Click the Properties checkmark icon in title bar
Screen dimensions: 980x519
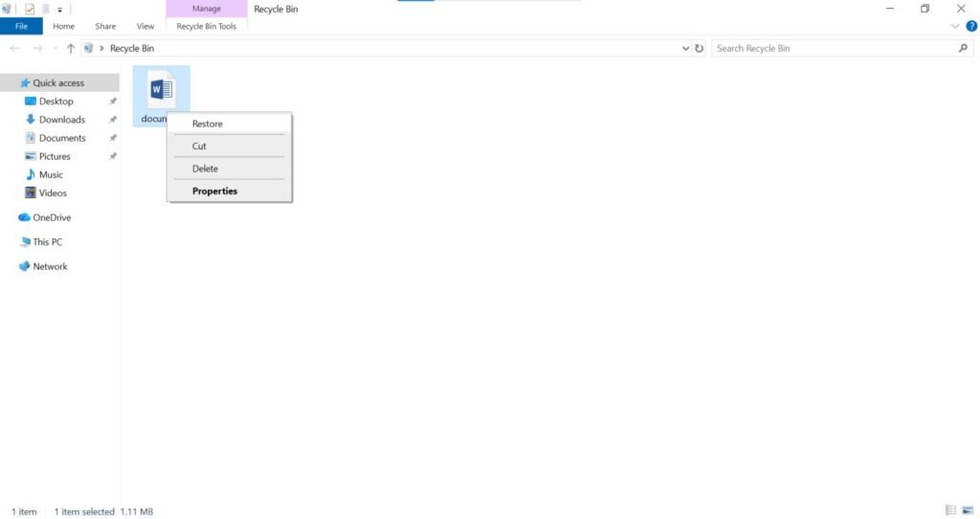(x=30, y=9)
